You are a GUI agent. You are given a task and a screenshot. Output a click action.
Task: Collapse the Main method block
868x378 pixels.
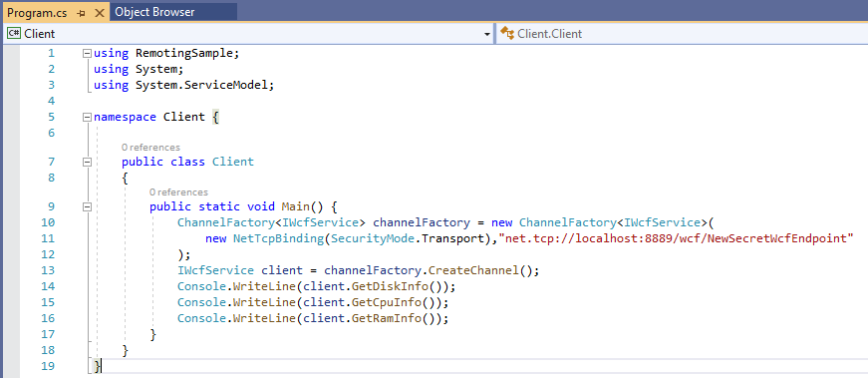87,206
